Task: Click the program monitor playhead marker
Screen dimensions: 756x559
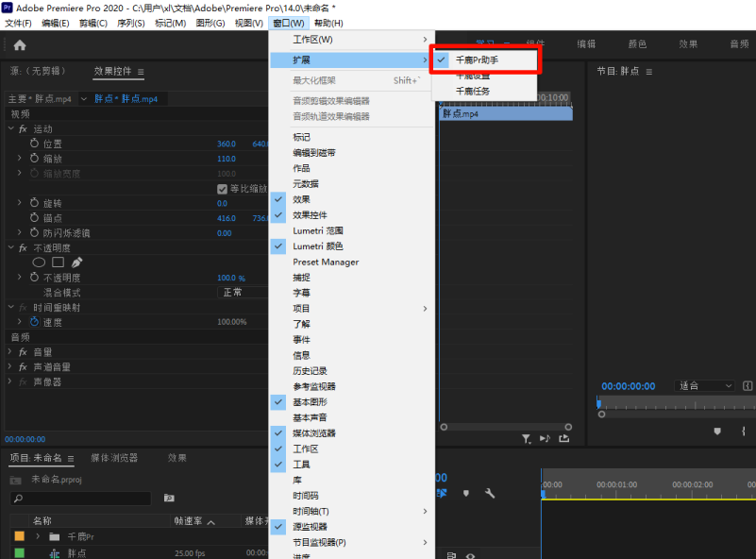Action: click(599, 403)
